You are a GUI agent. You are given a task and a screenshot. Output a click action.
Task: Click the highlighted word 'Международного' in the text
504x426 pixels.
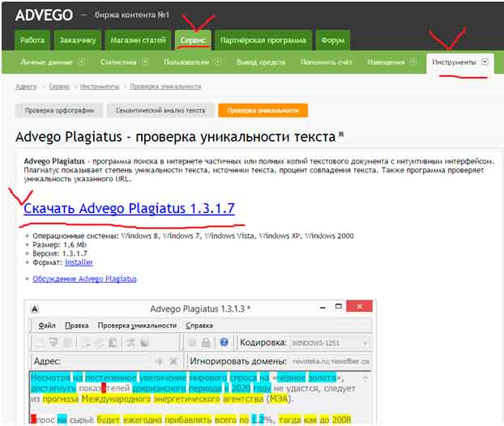[116, 399]
